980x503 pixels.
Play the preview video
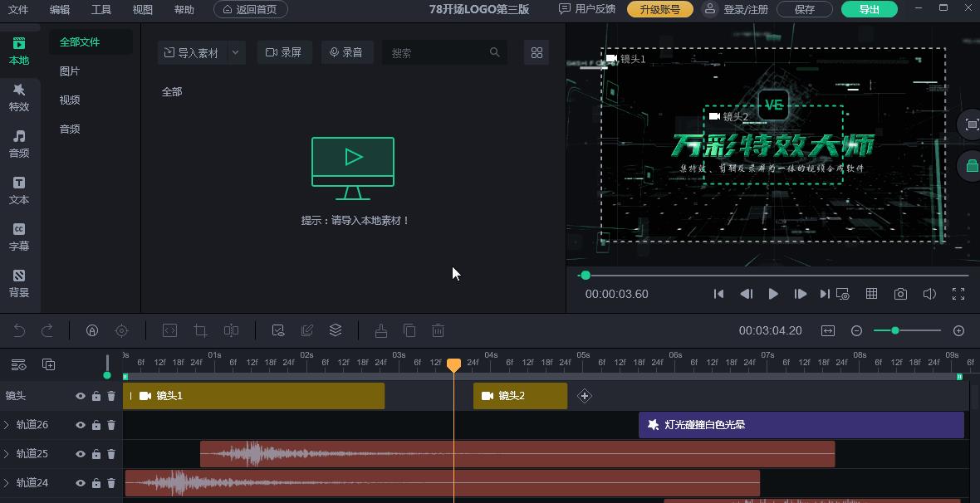tap(773, 294)
